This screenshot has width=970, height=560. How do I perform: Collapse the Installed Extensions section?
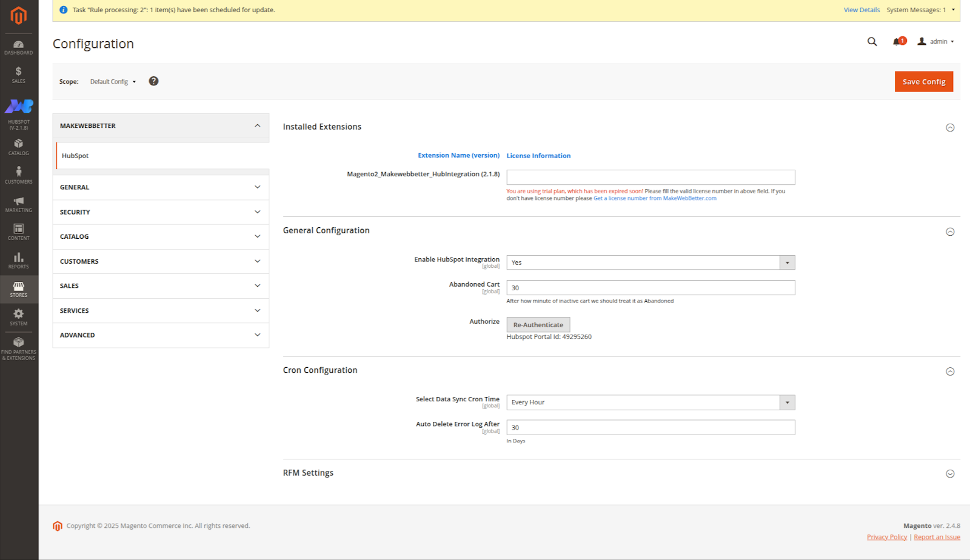[950, 127]
